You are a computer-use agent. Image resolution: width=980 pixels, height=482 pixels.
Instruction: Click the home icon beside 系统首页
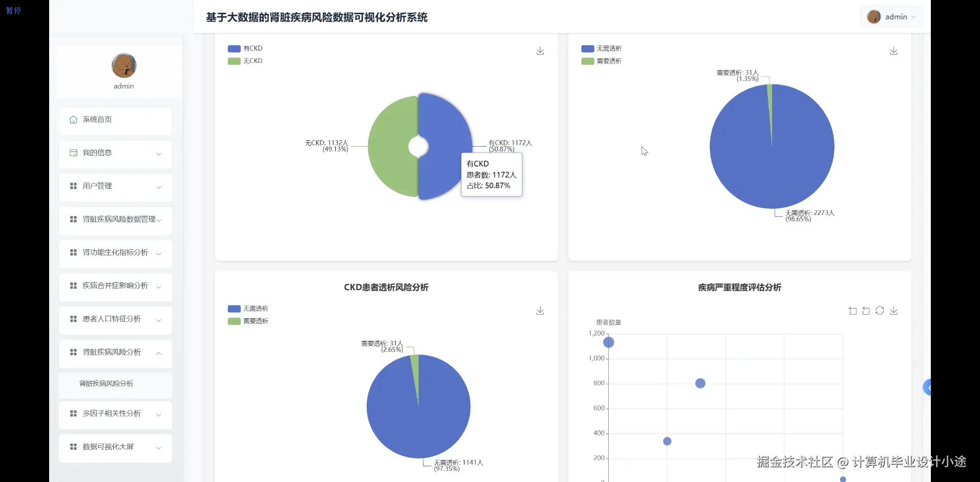click(x=73, y=119)
